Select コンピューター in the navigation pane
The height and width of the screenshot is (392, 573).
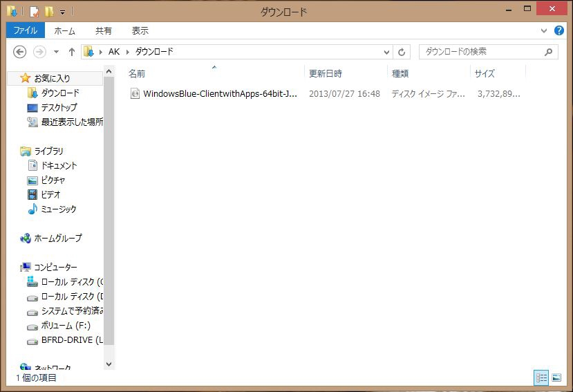(55, 268)
